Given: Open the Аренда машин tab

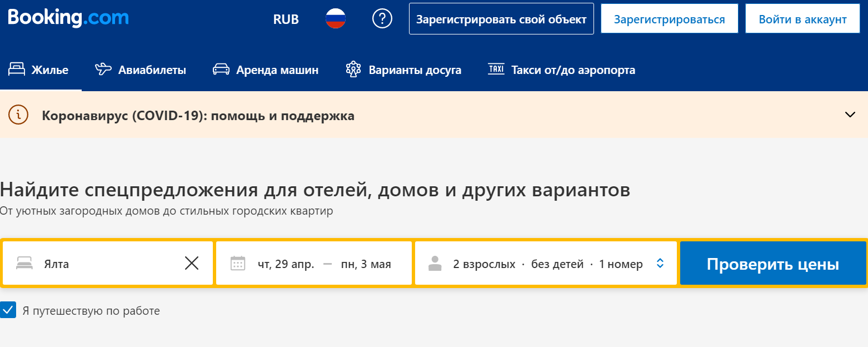Looking at the screenshot, I should point(266,70).
